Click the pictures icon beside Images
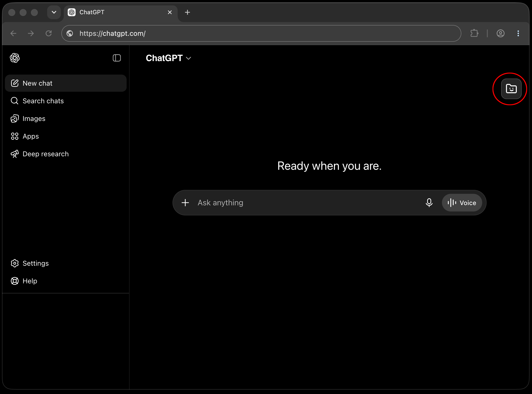Image resolution: width=532 pixels, height=394 pixels. pos(15,118)
